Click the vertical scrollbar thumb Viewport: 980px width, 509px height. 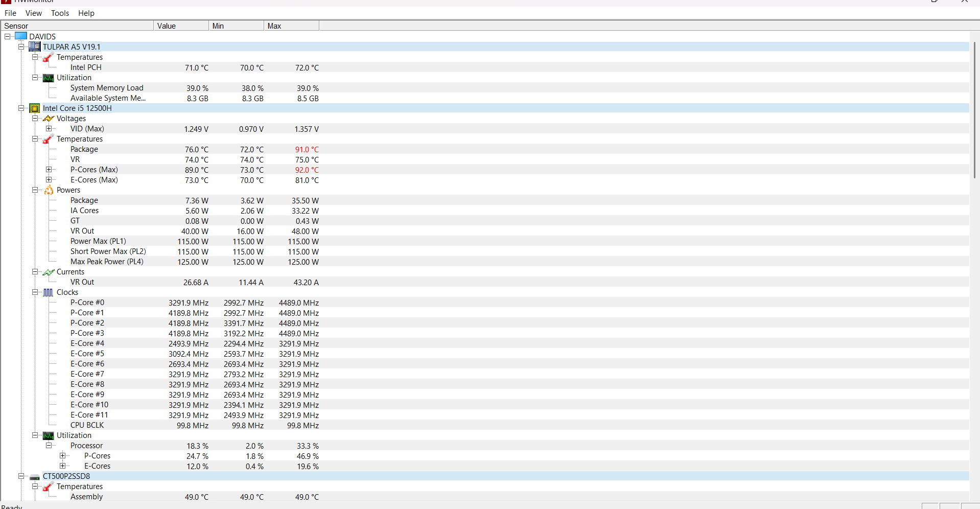(974, 110)
